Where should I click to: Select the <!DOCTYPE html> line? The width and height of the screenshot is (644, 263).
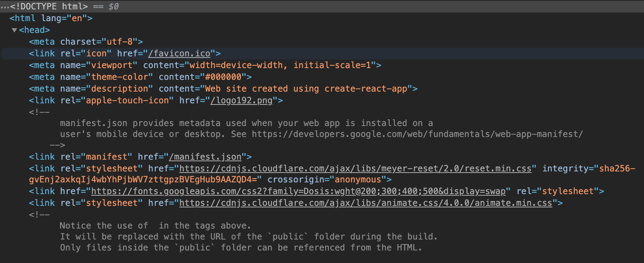pyautogui.click(x=322, y=7)
